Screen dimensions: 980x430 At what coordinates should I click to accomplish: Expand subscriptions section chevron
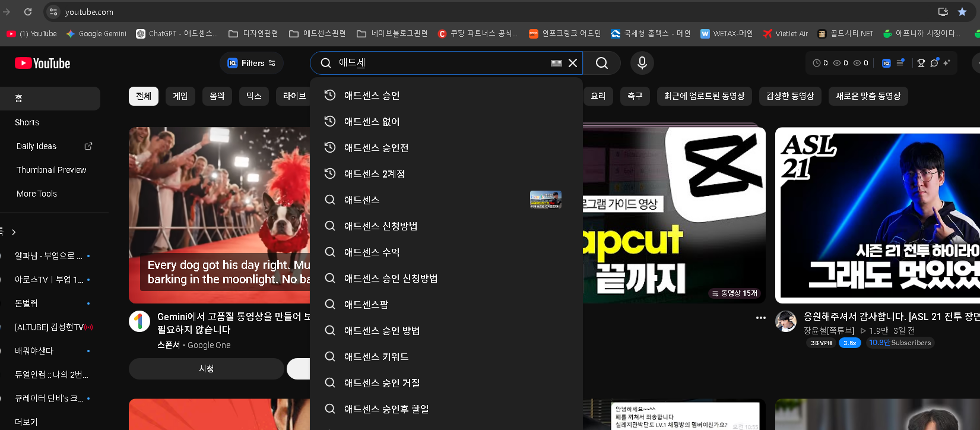pyautogui.click(x=14, y=232)
